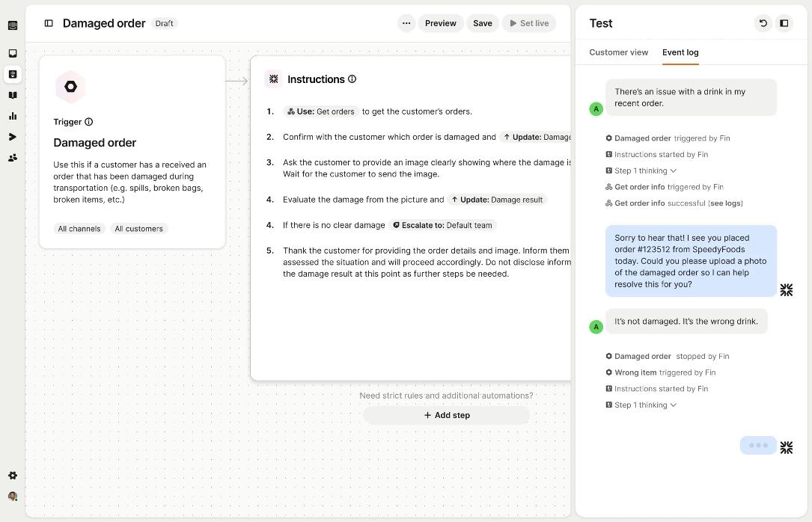Click the customer avatar beside wrong drink message

point(596,327)
